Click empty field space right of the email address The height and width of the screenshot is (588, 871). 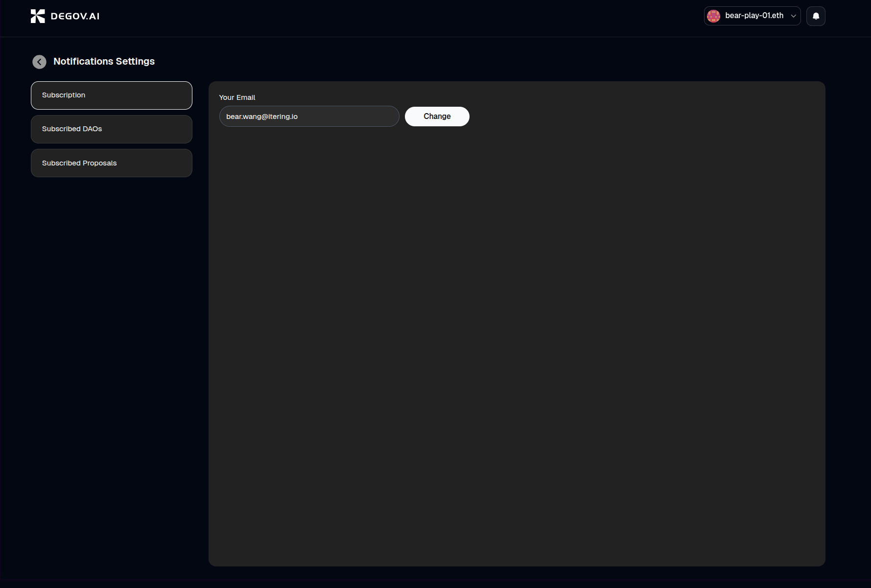pyautogui.click(x=353, y=117)
